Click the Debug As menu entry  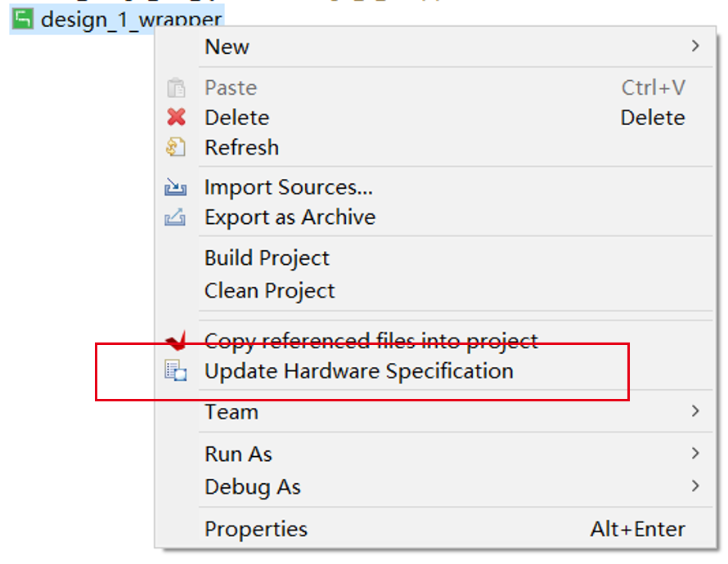(x=252, y=487)
